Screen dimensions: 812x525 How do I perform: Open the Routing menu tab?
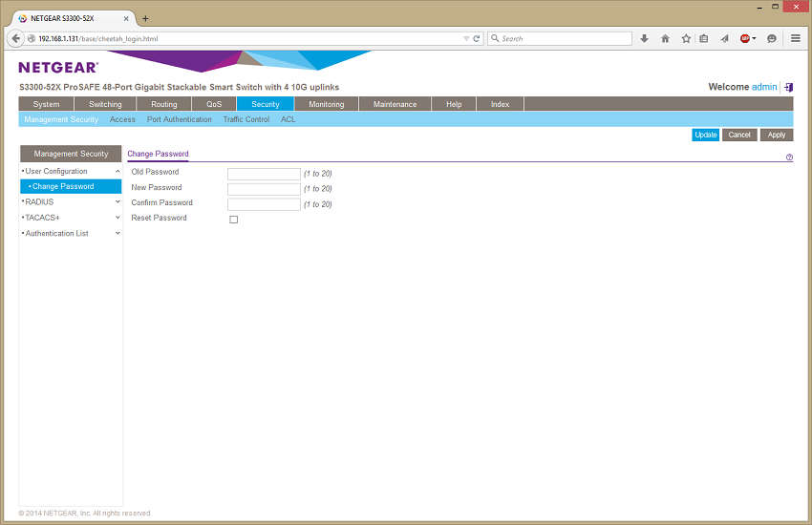click(x=164, y=104)
